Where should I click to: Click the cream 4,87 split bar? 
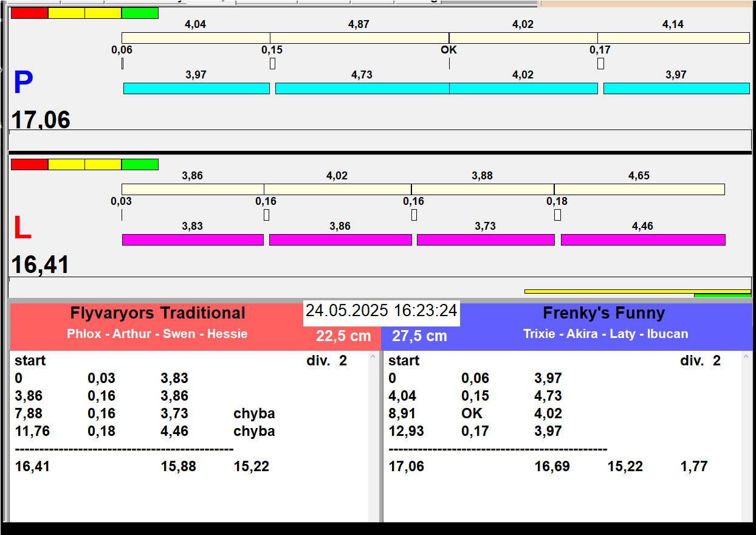click(359, 38)
